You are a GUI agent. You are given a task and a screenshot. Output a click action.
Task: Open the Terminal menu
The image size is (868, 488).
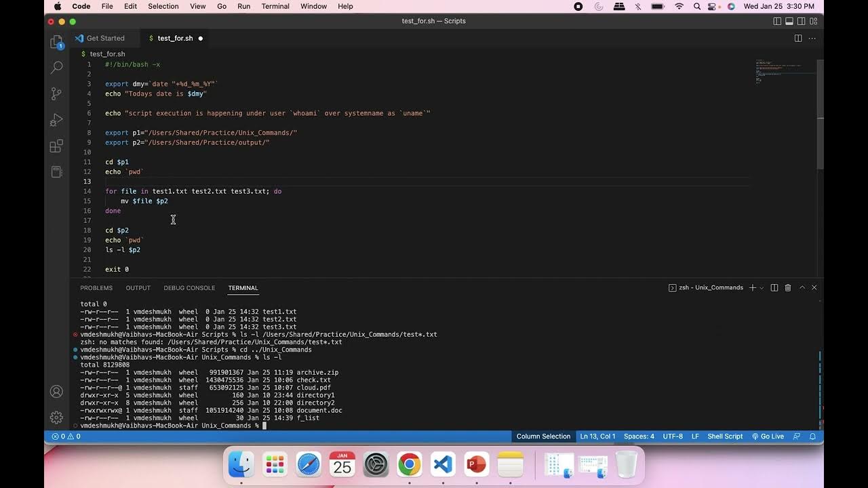275,6
